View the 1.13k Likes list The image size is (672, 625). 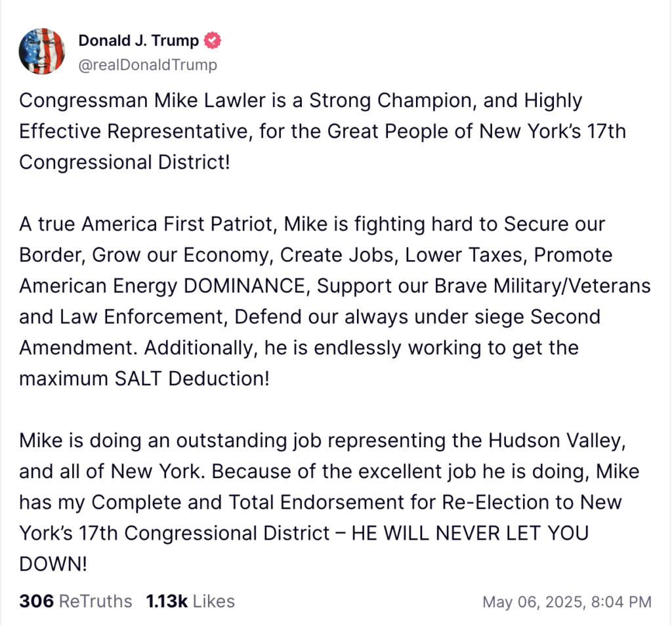point(190,601)
